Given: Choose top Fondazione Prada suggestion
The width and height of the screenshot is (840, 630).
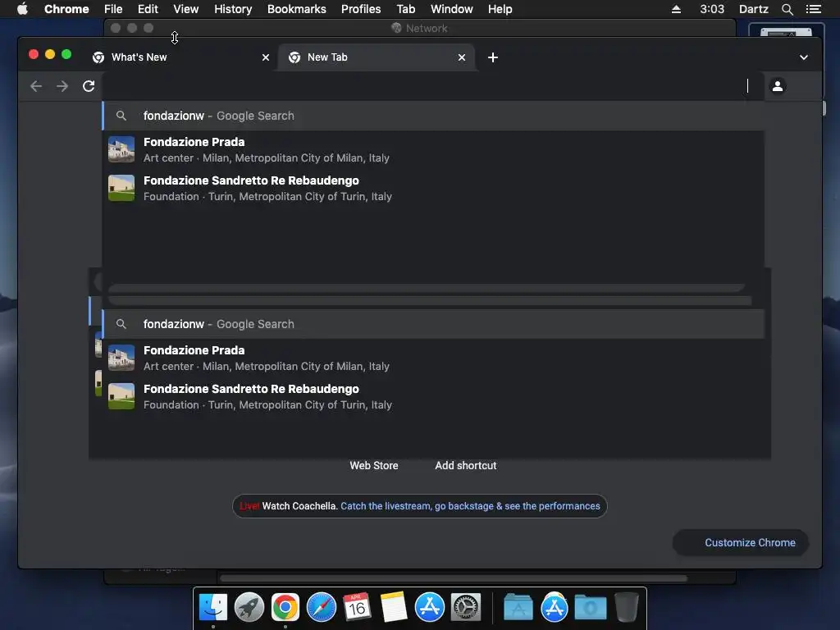Looking at the screenshot, I should tap(433, 149).
